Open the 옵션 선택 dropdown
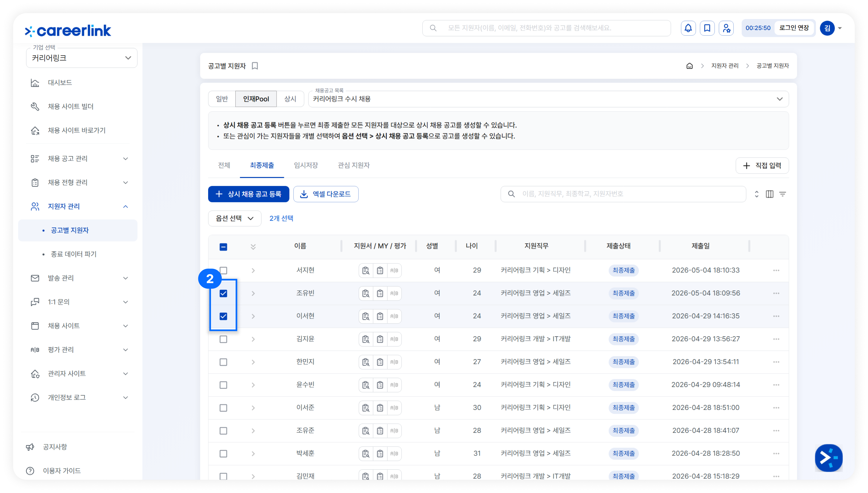This screenshot has height=493, width=868. coord(234,218)
